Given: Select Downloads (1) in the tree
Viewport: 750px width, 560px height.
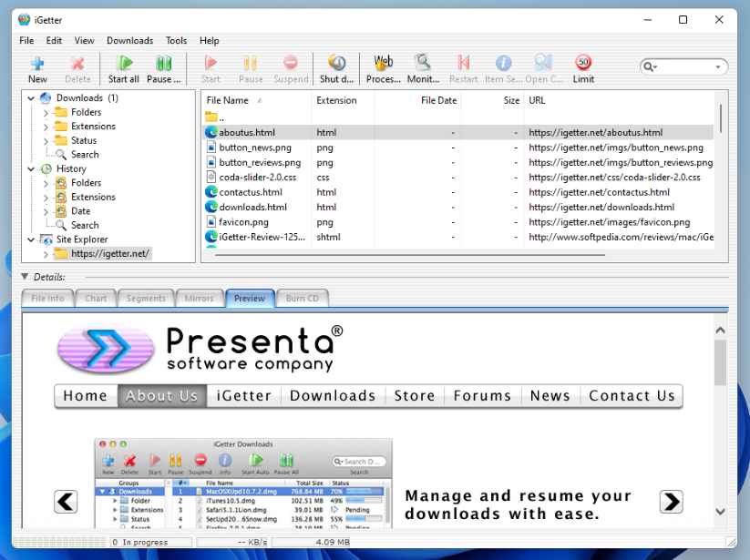Looking at the screenshot, I should point(87,98).
